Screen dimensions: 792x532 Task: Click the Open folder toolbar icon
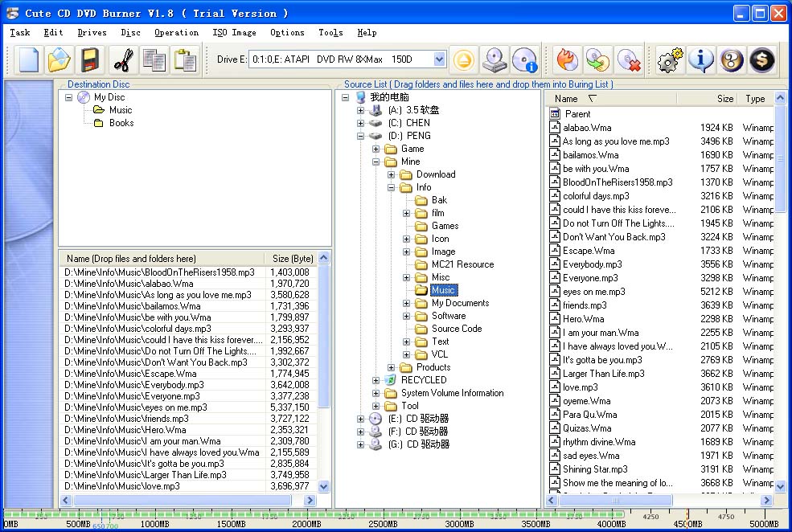click(x=60, y=59)
